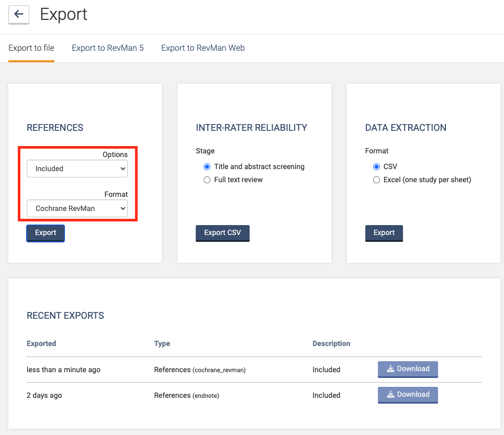The height and width of the screenshot is (435, 504).
Task: Click the 'less than a minute ago' export row
Action: (63, 370)
